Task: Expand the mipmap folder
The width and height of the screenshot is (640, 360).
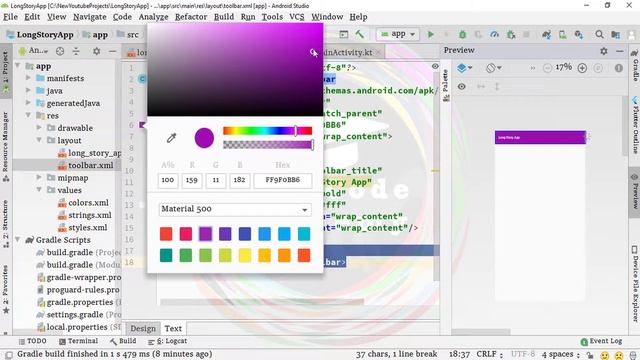Action: coord(39,178)
